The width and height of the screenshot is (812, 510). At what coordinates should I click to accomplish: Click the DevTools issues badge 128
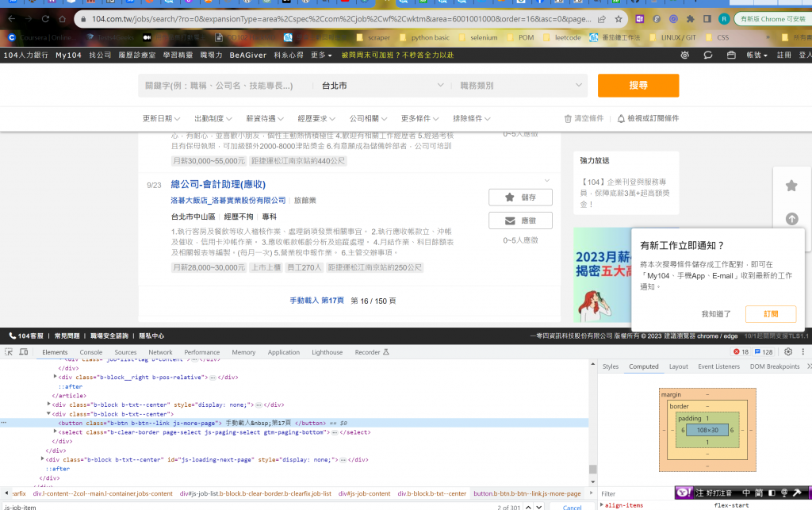point(764,352)
